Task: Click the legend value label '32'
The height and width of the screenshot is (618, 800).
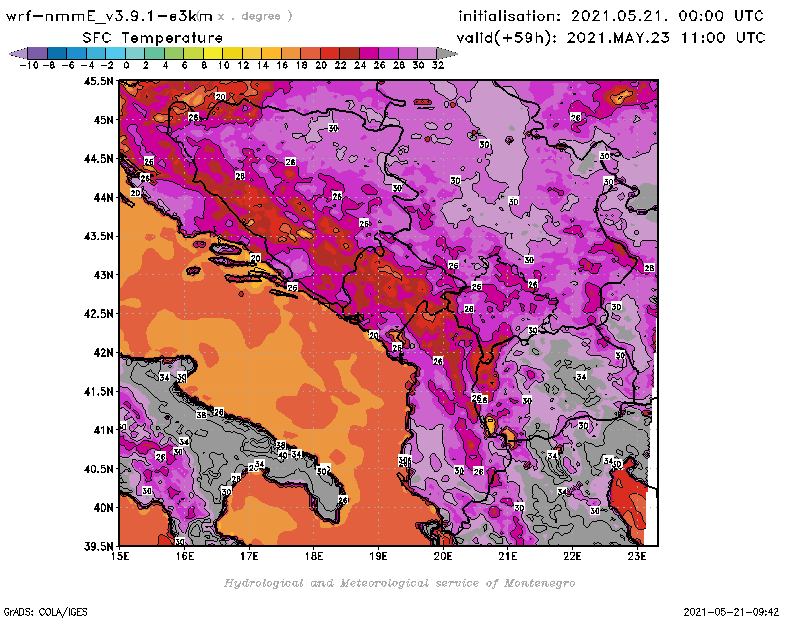Action: pos(438,65)
